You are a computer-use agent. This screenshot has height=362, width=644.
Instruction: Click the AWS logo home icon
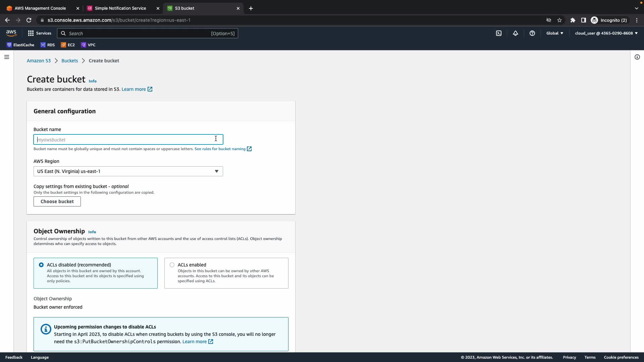coord(11,33)
